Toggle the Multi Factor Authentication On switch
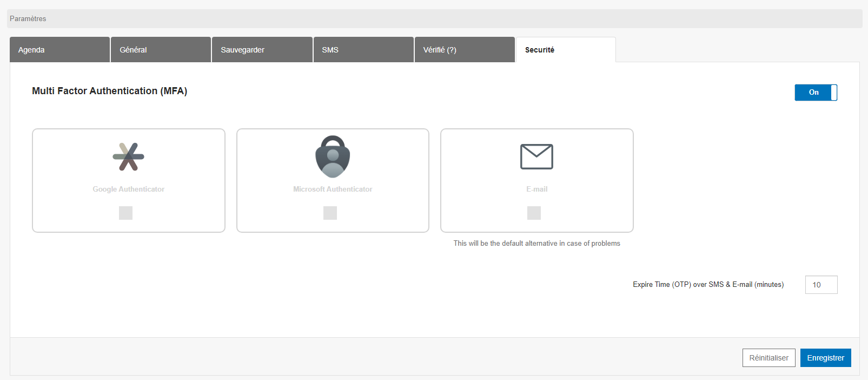Image resolution: width=868 pixels, height=380 pixels. click(x=816, y=93)
